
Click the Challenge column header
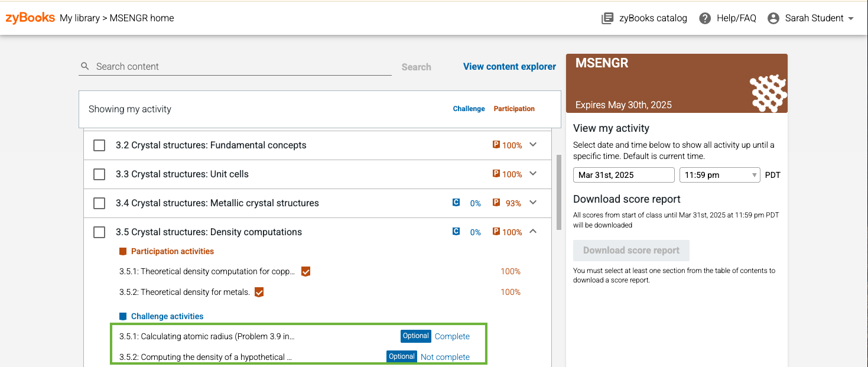click(469, 109)
